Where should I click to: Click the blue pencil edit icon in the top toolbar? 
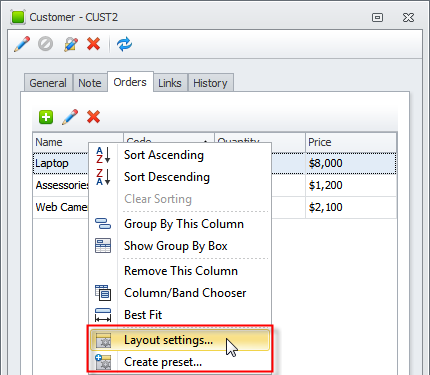(22, 44)
